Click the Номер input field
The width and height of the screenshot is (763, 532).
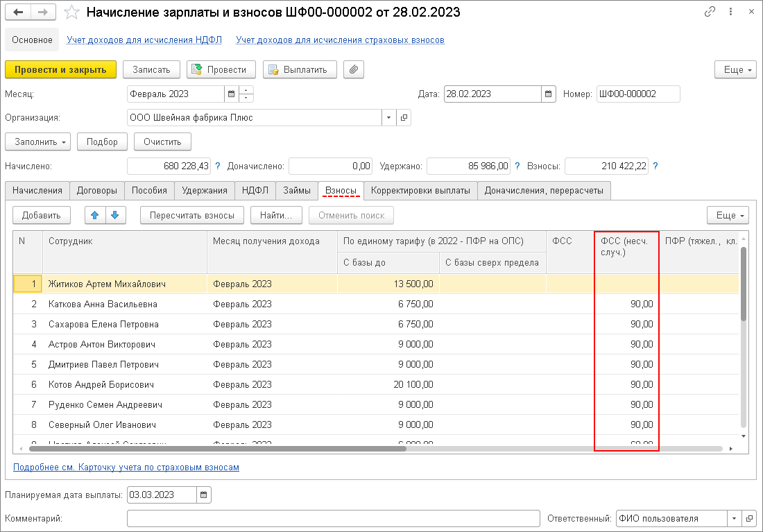[x=638, y=94]
